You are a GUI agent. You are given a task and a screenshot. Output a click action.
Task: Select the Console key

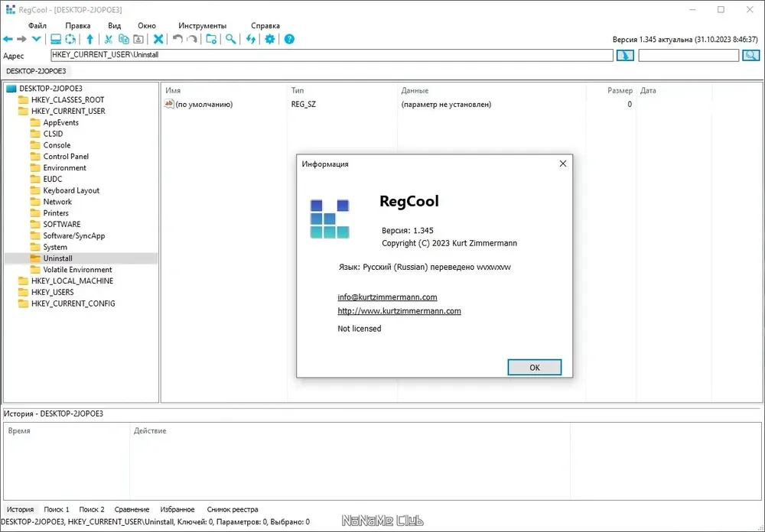click(57, 144)
